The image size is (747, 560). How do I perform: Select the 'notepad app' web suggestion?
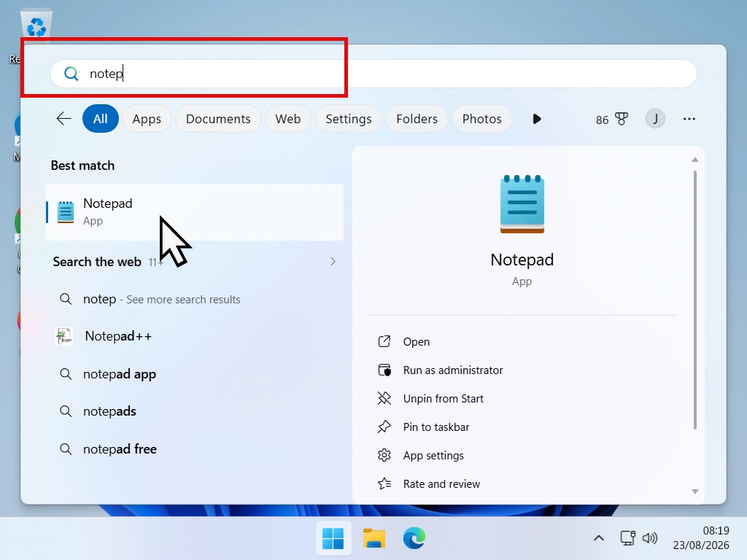pos(195,374)
